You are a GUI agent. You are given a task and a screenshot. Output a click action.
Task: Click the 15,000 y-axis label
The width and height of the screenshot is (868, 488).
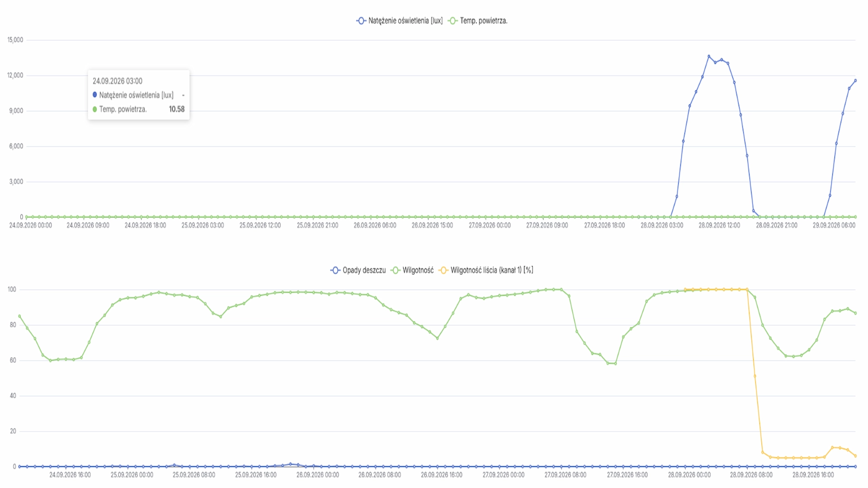point(15,40)
